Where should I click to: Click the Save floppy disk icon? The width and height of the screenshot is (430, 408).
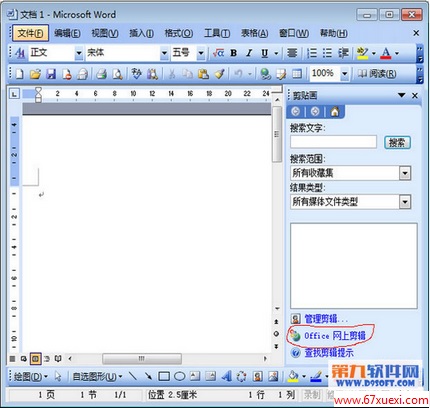click(51, 74)
